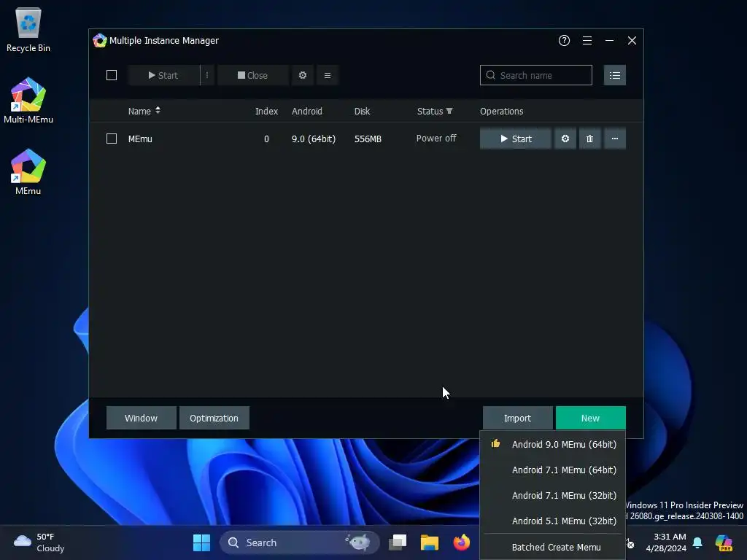Viewport: 747px width, 560px height.
Task: Click the batch settings gear in toolbar
Action: coord(303,75)
